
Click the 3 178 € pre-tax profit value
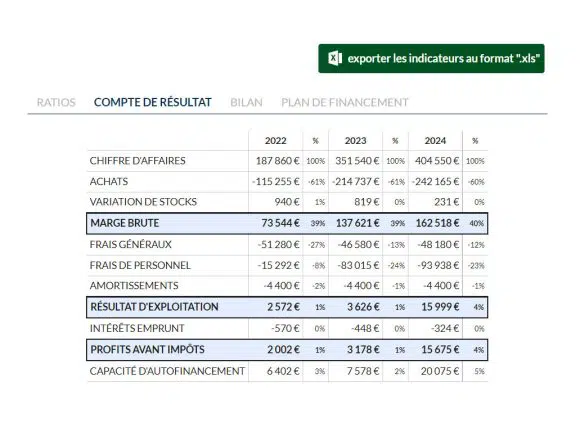coord(363,350)
